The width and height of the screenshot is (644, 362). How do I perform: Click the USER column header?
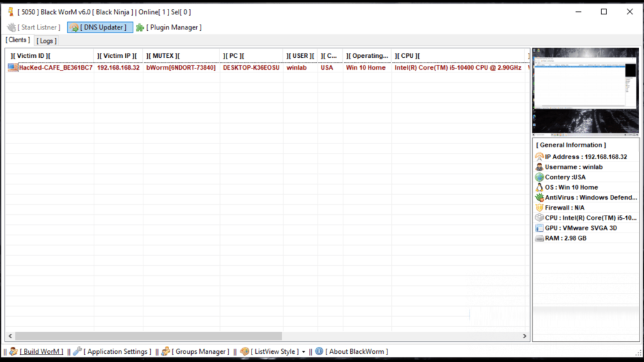[300, 56]
